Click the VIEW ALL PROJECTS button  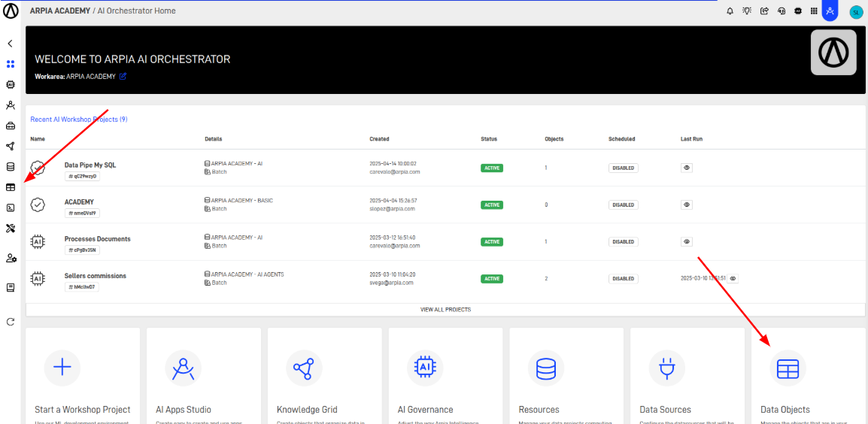pyautogui.click(x=445, y=310)
